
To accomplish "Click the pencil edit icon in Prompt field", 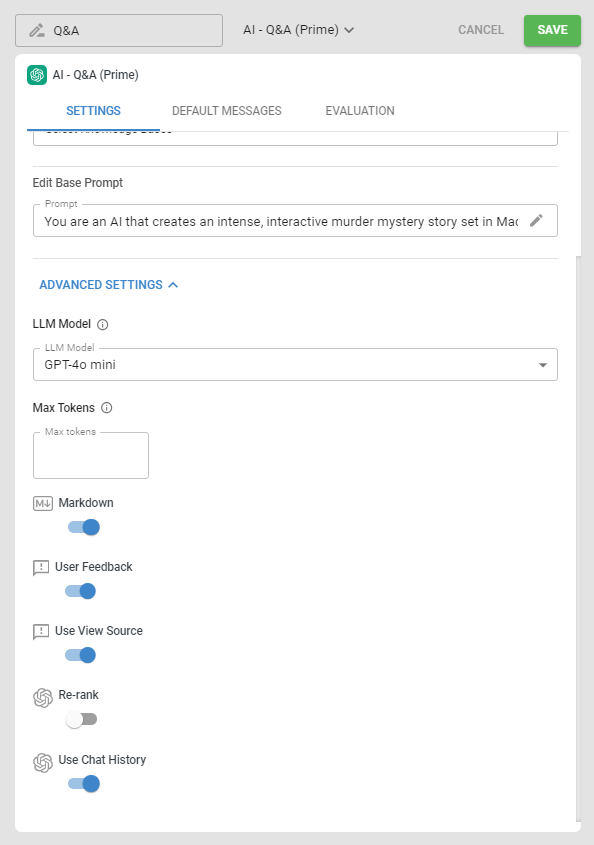I will coord(536,220).
